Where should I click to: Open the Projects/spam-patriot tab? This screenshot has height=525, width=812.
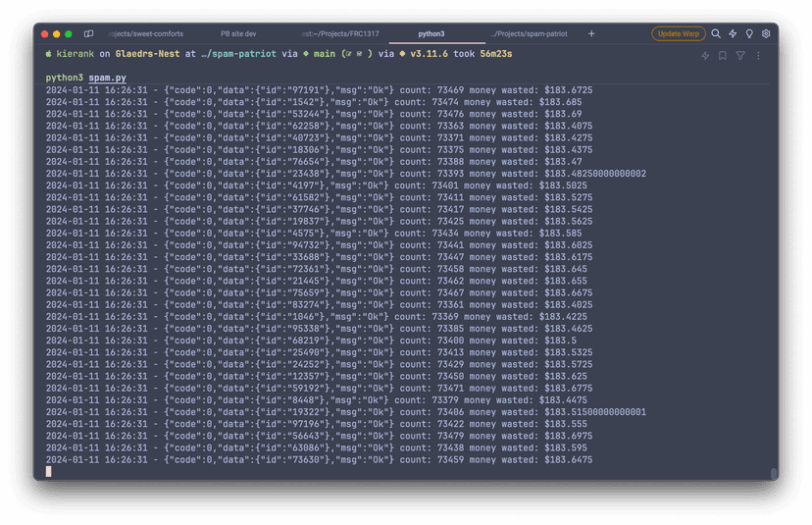528,33
